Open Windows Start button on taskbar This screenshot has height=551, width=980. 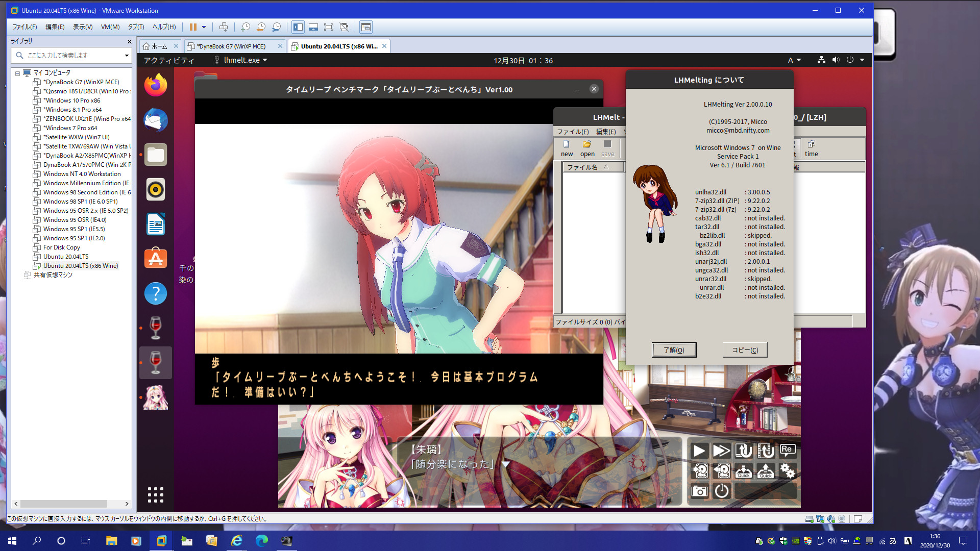coord(12,541)
